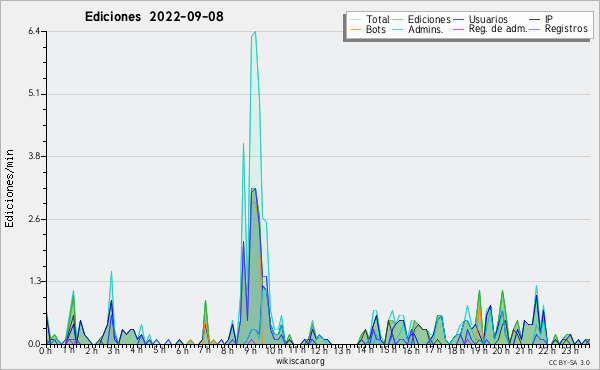Click the 'Usuarios' legend label
This screenshot has height=370, width=600.
[488, 19]
